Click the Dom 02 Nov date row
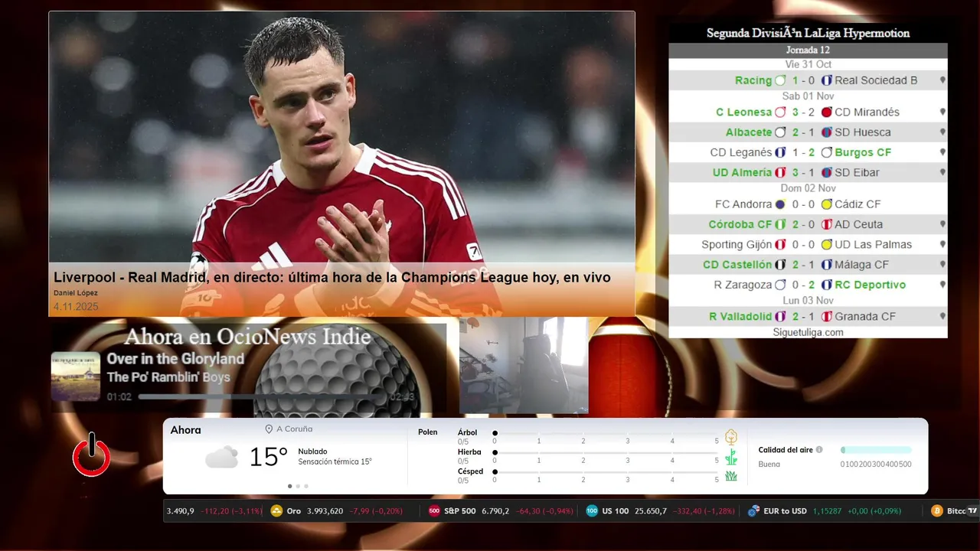The image size is (980, 551). click(x=808, y=188)
